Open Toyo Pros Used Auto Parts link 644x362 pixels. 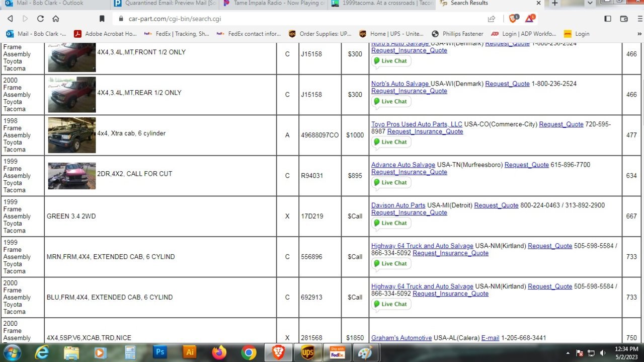pyautogui.click(x=417, y=124)
